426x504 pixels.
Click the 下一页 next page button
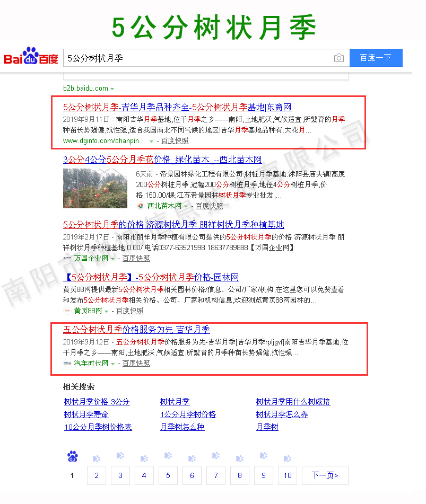pyautogui.click(x=325, y=475)
